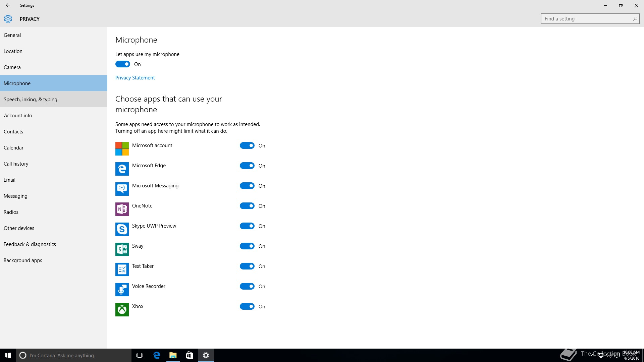Switch off OneNote microphone access
The width and height of the screenshot is (644, 362).
pos(247,206)
